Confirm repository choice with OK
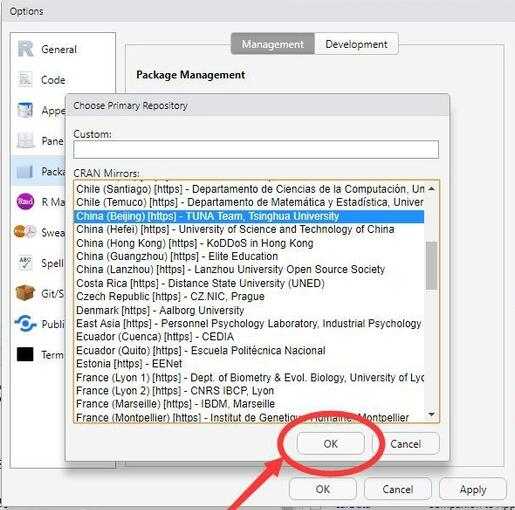This screenshot has height=510, width=515. (331, 444)
